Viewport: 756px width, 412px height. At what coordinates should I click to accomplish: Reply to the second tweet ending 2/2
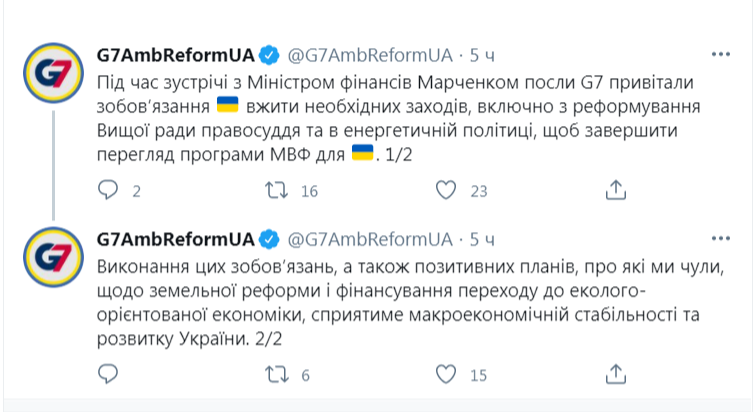coord(108,374)
